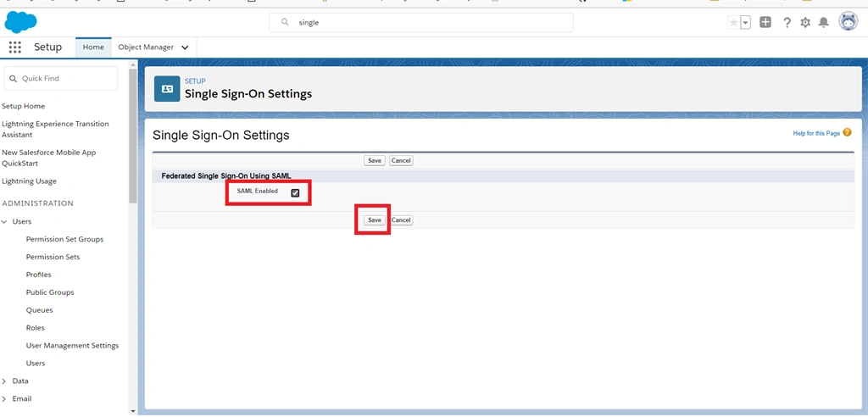Switch to the Home tab
The width and height of the screenshot is (868, 417).
93,47
